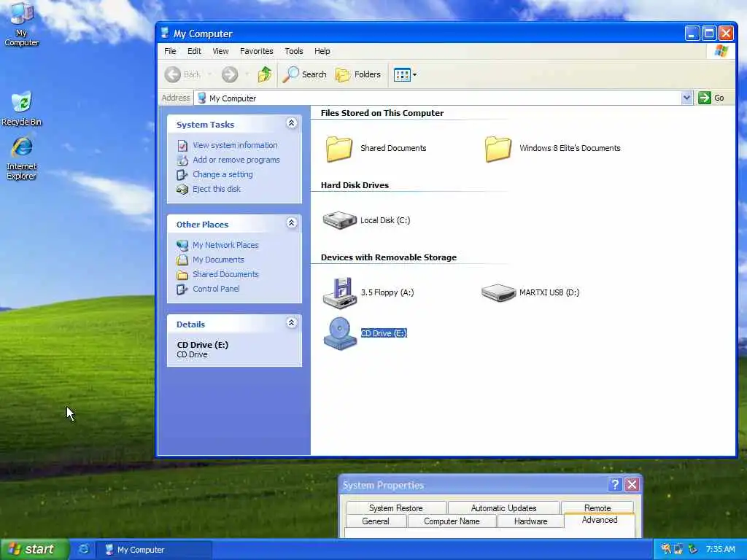Select the Advanced tab
The width and height of the screenshot is (747, 560).
[x=600, y=520]
